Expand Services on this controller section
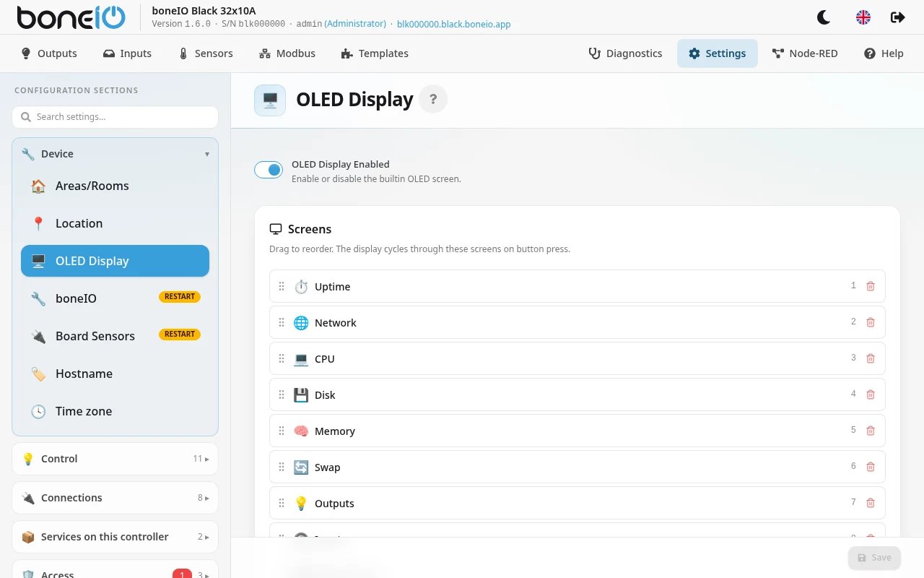The height and width of the screenshot is (578, 924). pos(115,537)
